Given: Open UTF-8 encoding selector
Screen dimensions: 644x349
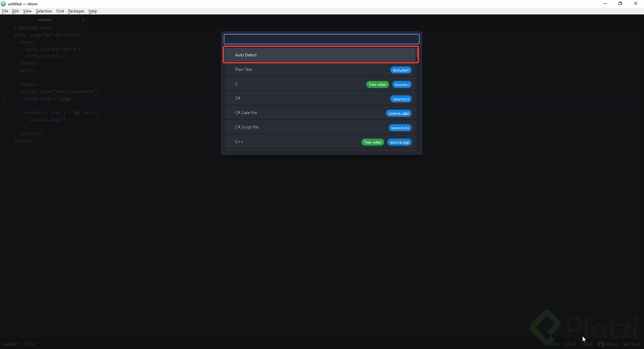Looking at the screenshot, I should [x=570, y=344].
